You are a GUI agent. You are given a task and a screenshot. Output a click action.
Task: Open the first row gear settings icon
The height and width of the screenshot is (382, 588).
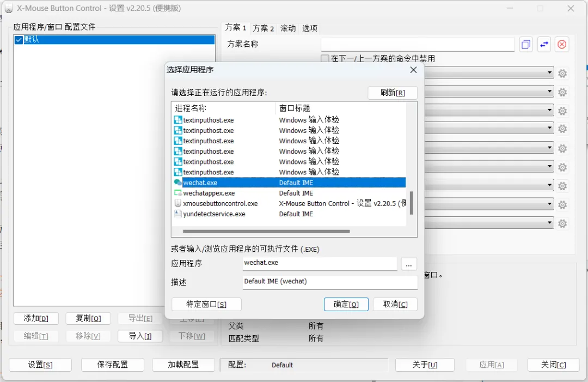pos(562,73)
